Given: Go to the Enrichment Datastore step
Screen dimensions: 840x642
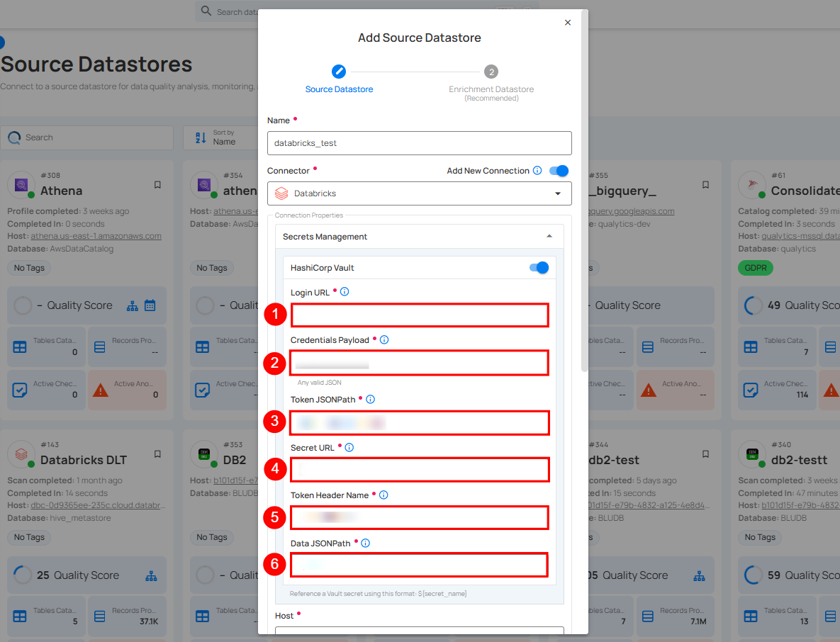Looking at the screenshot, I should pos(491,72).
